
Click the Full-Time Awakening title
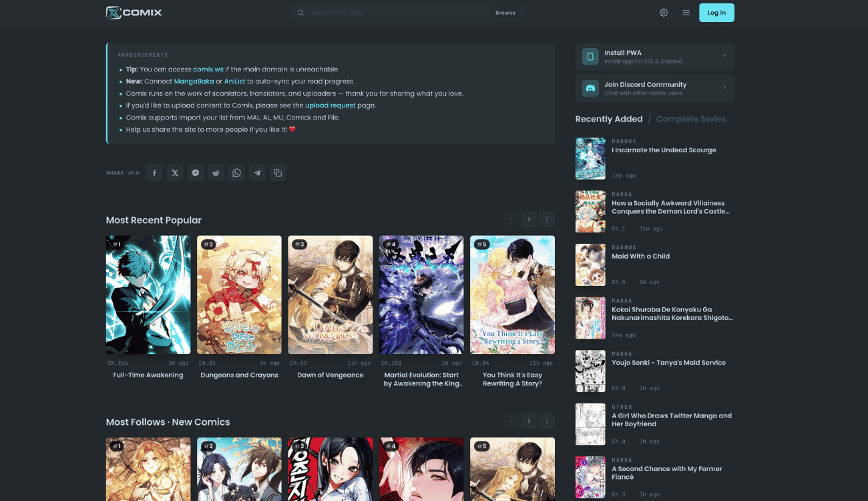point(148,375)
